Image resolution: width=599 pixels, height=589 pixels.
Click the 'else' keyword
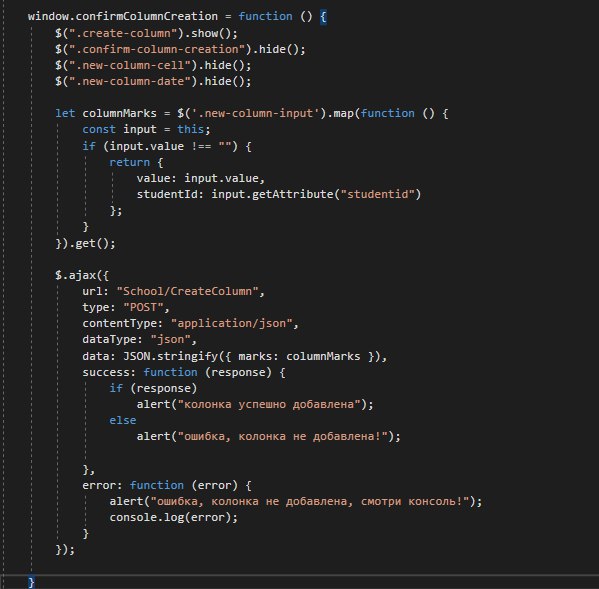coord(123,421)
